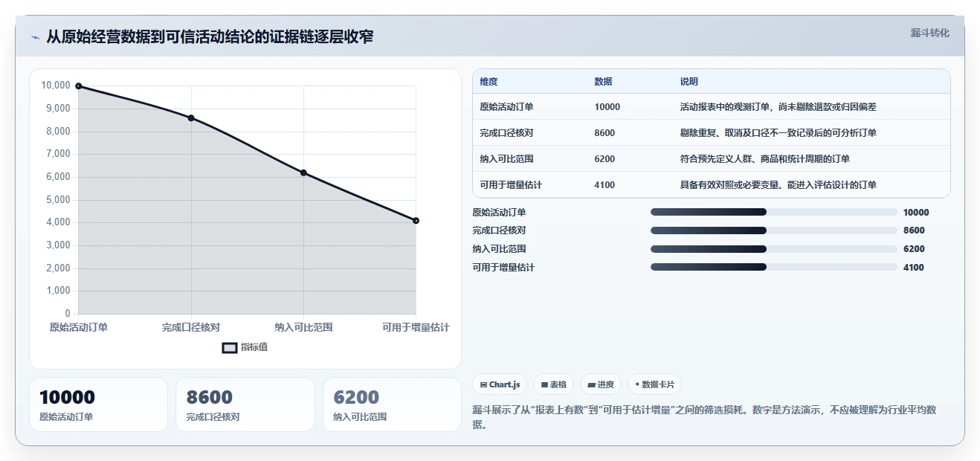The image size is (980, 461).
Task: Click the chart x-axis label 可用于增量估计
Action: coord(416,327)
